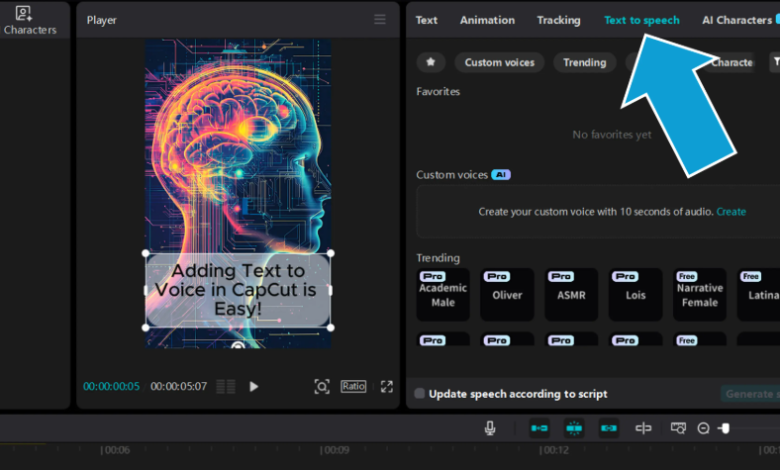Screen dimensions: 780x470
Task: Click the microphone voiceover record icon
Action: (x=490, y=428)
